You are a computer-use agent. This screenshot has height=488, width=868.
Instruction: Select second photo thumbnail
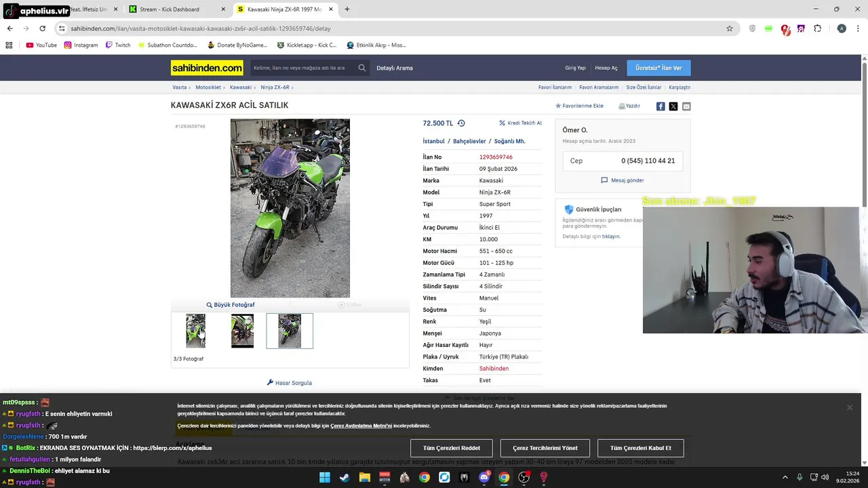[x=242, y=331]
